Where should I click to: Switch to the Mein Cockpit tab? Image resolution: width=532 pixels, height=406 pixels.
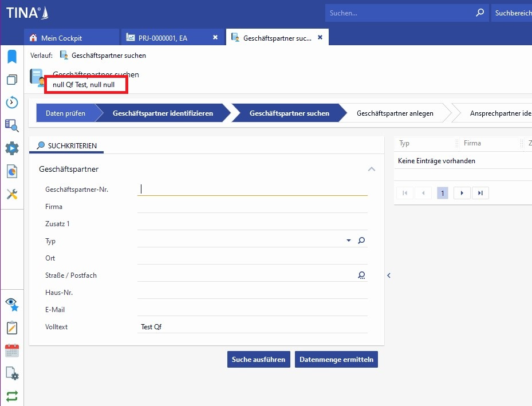61,38
